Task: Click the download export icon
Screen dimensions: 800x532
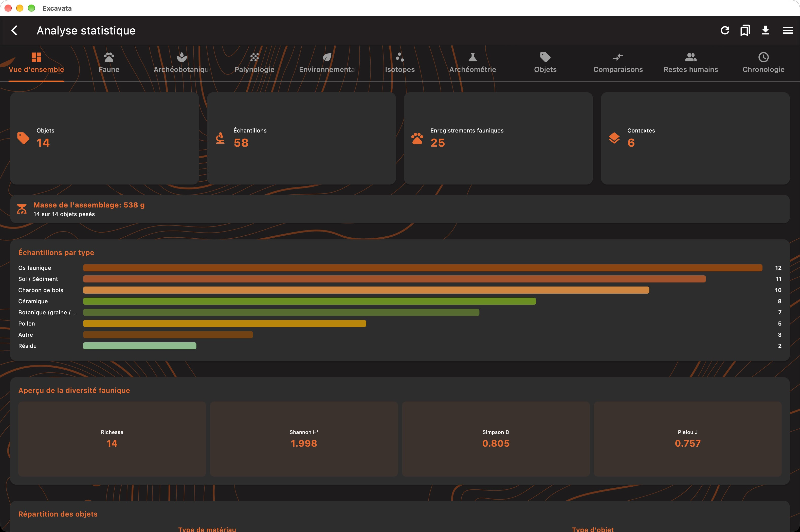Action: [765, 31]
